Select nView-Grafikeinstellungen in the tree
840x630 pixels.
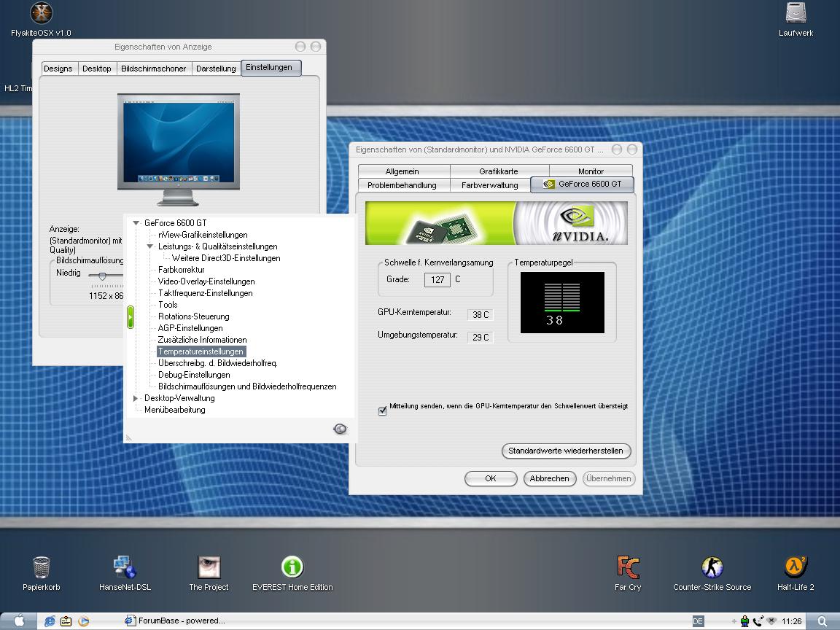pos(203,235)
